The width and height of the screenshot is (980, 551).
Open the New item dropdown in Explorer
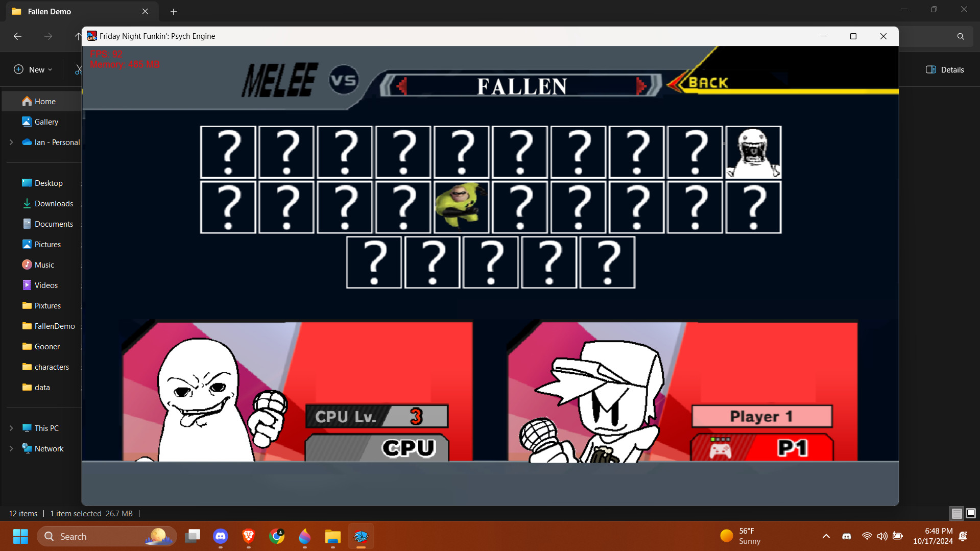32,69
